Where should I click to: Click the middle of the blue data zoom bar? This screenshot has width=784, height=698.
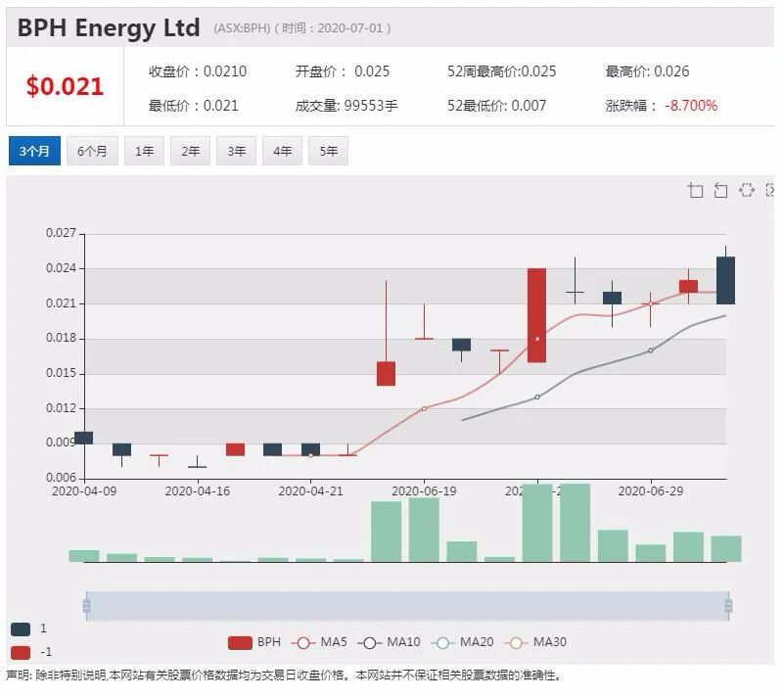pyautogui.click(x=407, y=606)
